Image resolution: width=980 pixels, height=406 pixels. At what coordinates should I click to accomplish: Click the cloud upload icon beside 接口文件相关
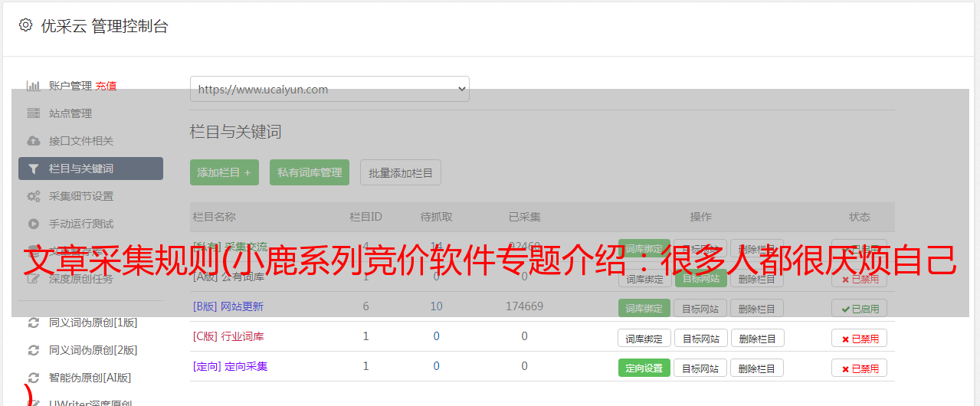point(34,141)
